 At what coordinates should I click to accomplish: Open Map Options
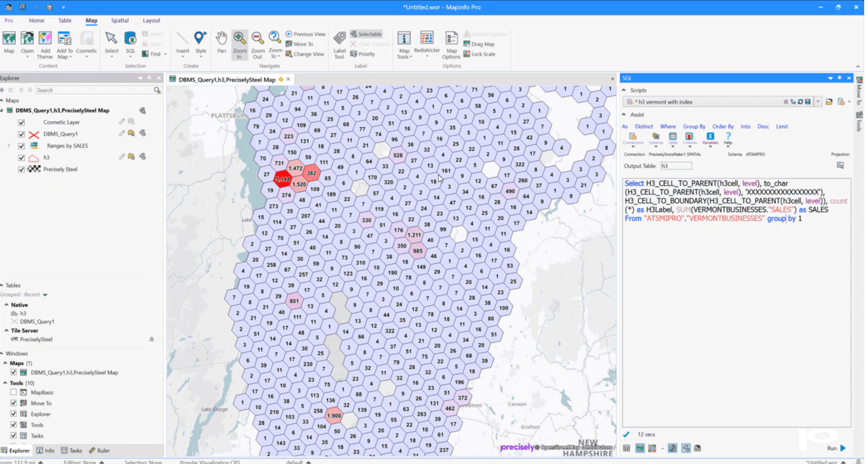(x=451, y=45)
